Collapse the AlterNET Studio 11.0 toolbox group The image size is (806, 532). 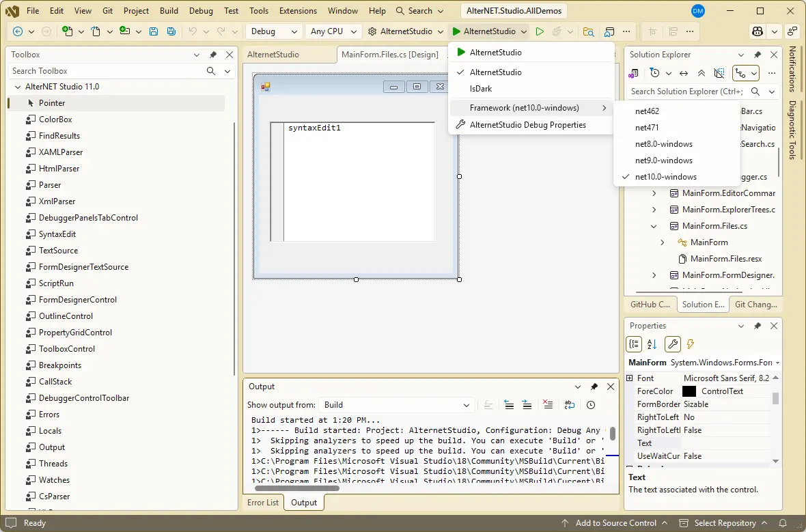(18, 87)
